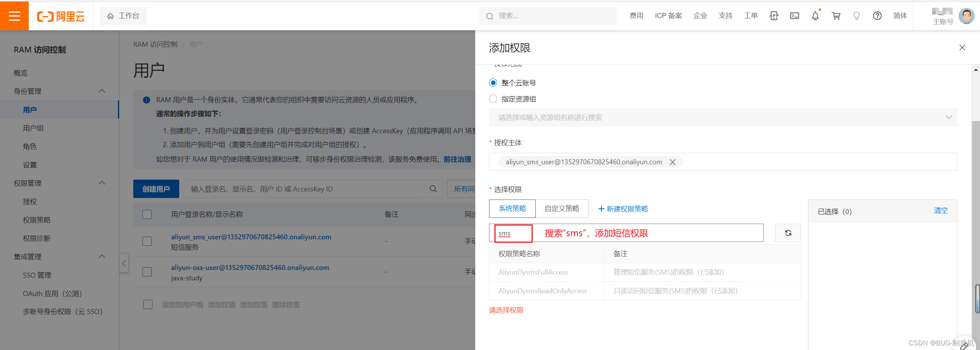Click the Create User button
980x350 pixels.
point(156,189)
